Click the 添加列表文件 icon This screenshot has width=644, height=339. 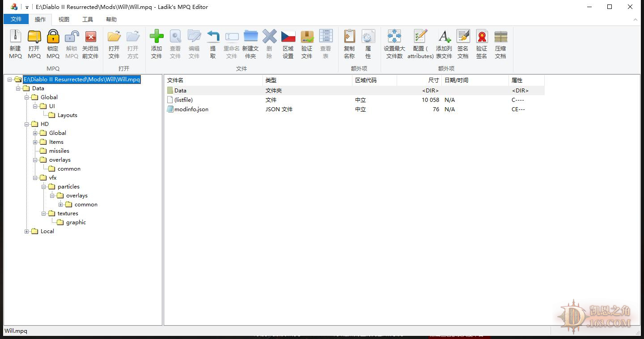tap(444, 37)
